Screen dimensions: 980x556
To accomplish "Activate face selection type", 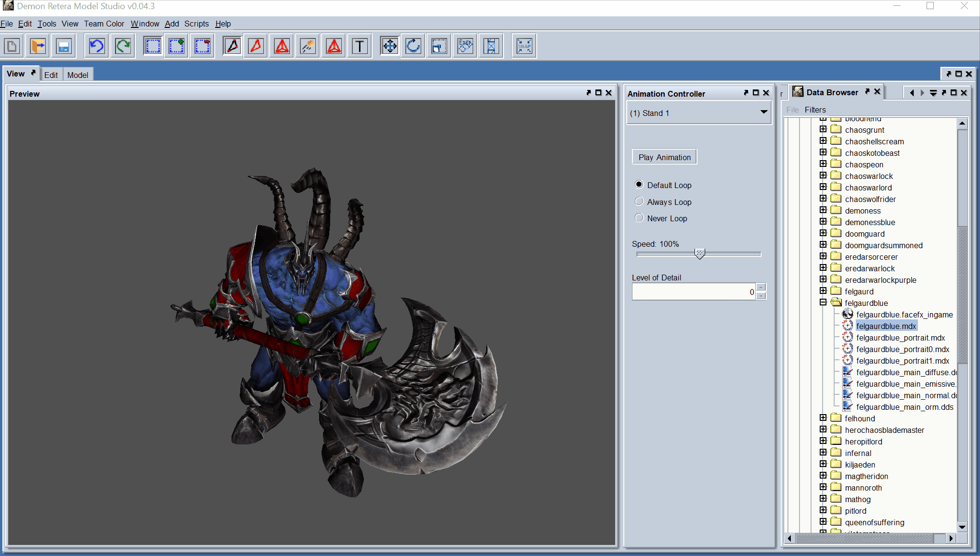I will point(256,46).
